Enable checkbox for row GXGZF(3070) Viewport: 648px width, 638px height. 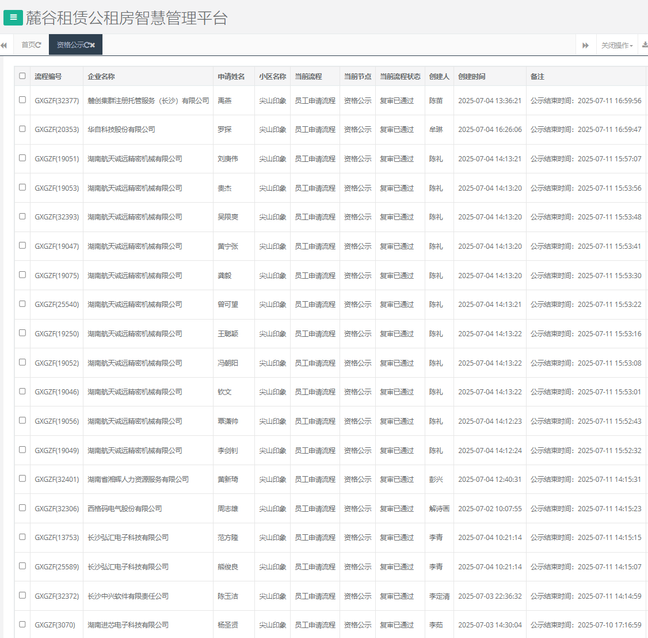22,625
